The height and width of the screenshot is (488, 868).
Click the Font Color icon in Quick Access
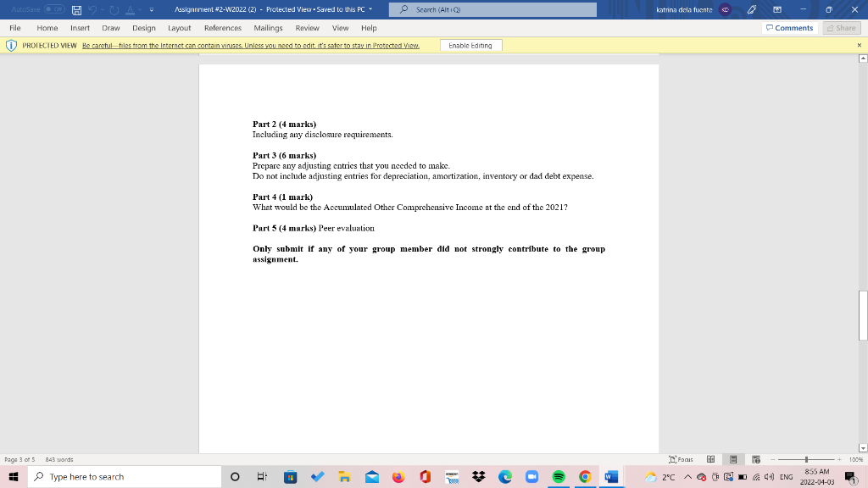click(x=131, y=10)
